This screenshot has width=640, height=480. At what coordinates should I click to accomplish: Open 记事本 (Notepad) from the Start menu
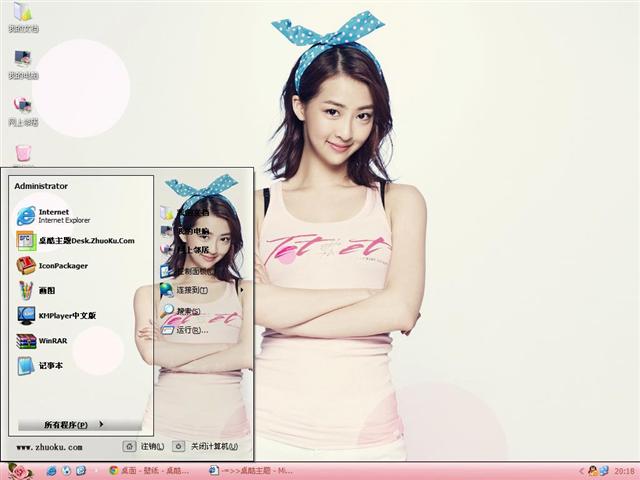(40, 366)
